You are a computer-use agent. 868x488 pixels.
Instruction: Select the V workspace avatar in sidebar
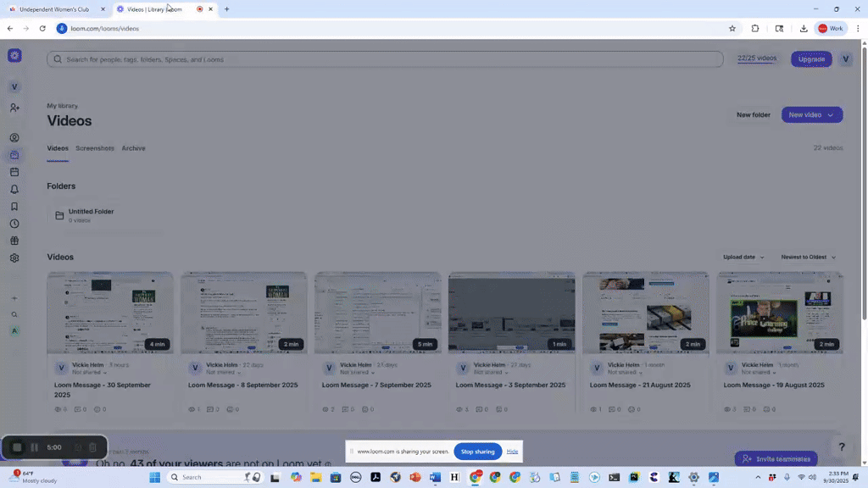coord(14,87)
